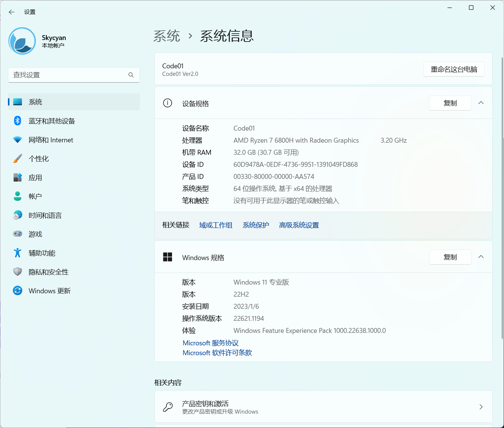
Task: Click the Bluetooth icon in sidebar
Action: pos(18,121)
